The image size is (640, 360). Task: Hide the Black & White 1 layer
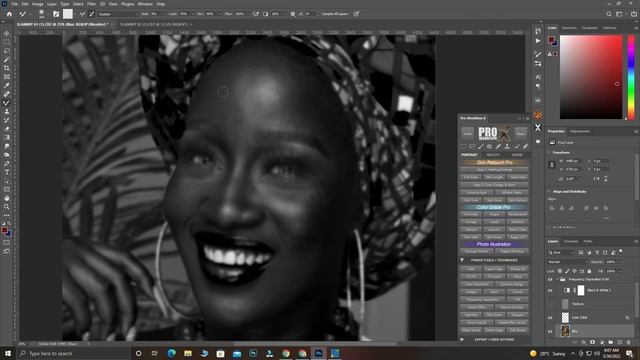[x=550, y=291]
